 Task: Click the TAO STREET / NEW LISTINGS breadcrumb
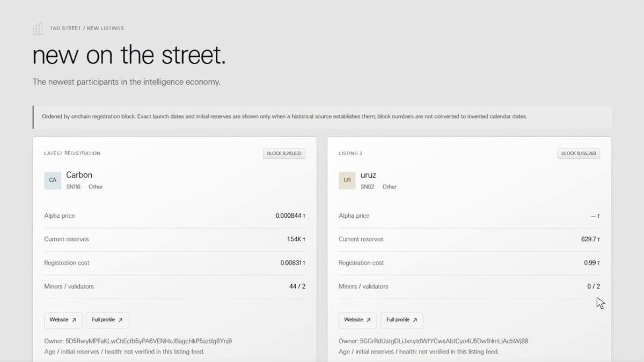[86, 28]
